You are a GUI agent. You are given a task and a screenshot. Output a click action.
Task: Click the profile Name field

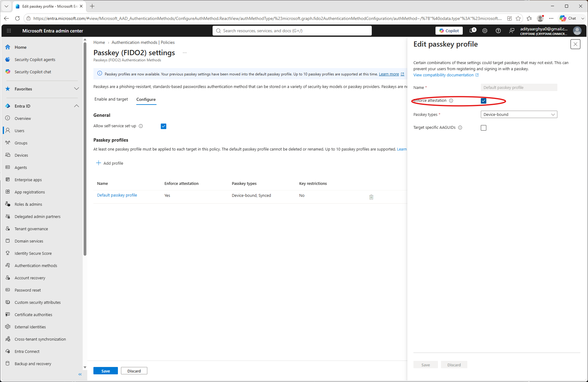(x=519, y=87)
